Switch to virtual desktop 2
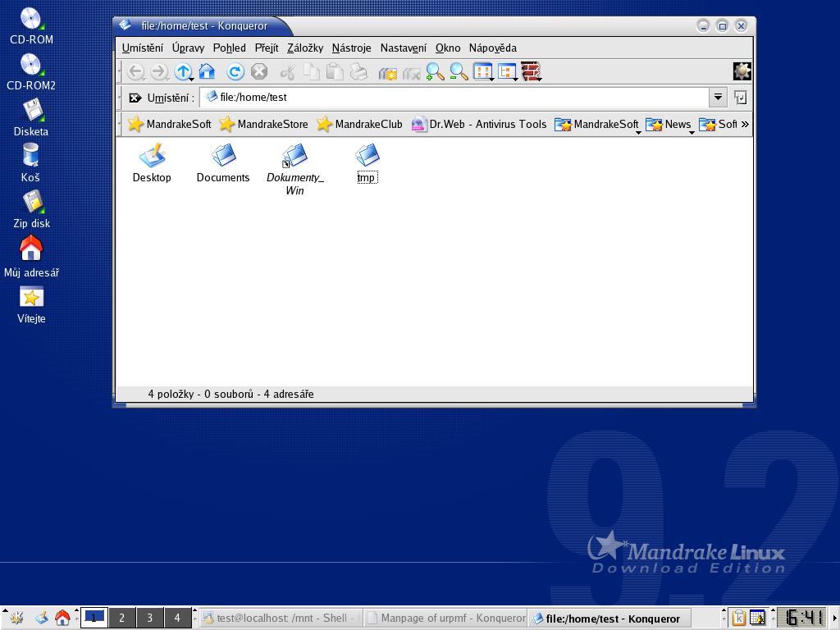The height and width of the screenshot is (630, 840). (122, 618)
